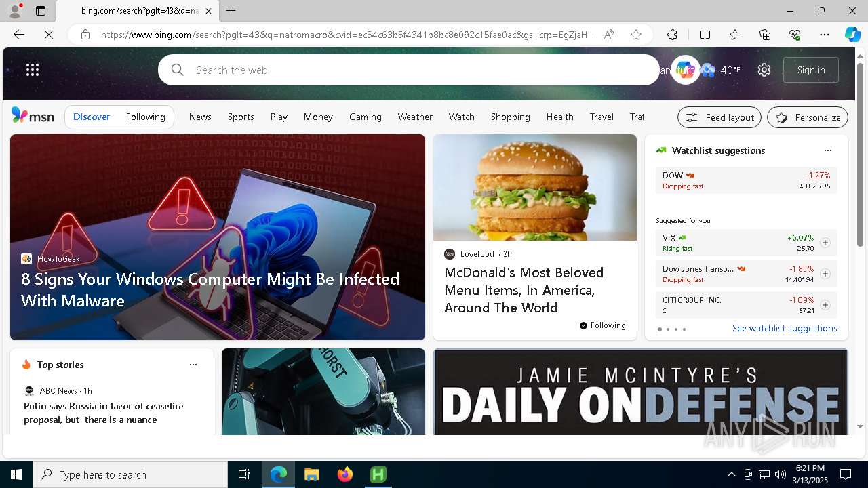Open the Microsoft apps grid icon

(x=33, y=70)
